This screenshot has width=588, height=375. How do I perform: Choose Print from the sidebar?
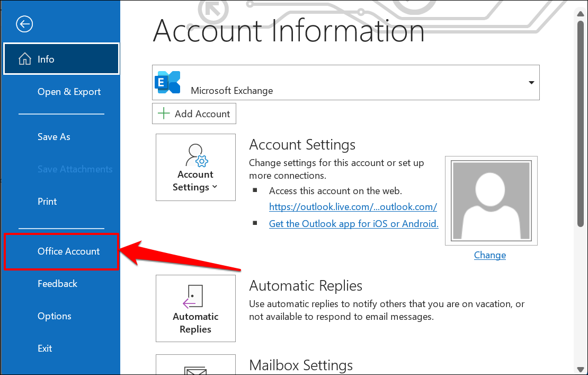tap(47, 202)
